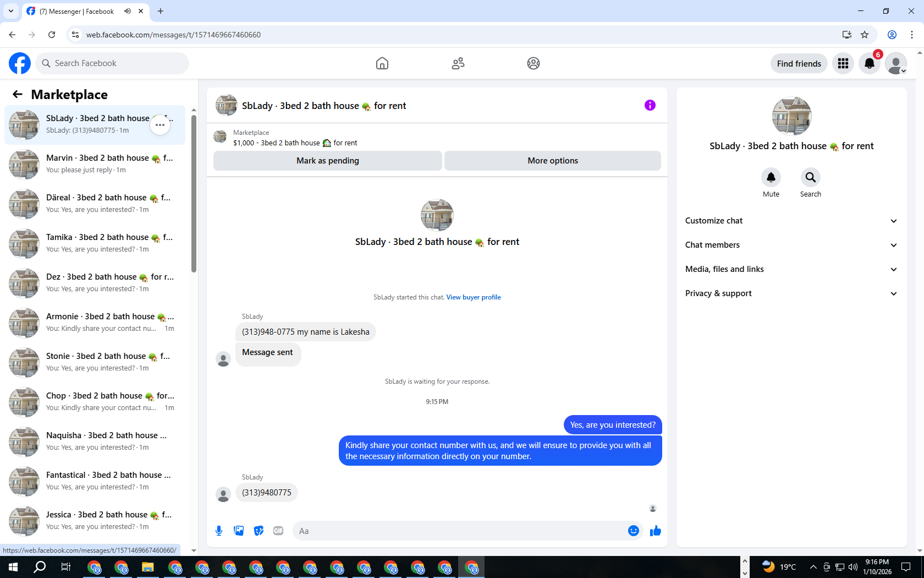
Task: Open a new browser tab
Action: [x=161, y=11]
